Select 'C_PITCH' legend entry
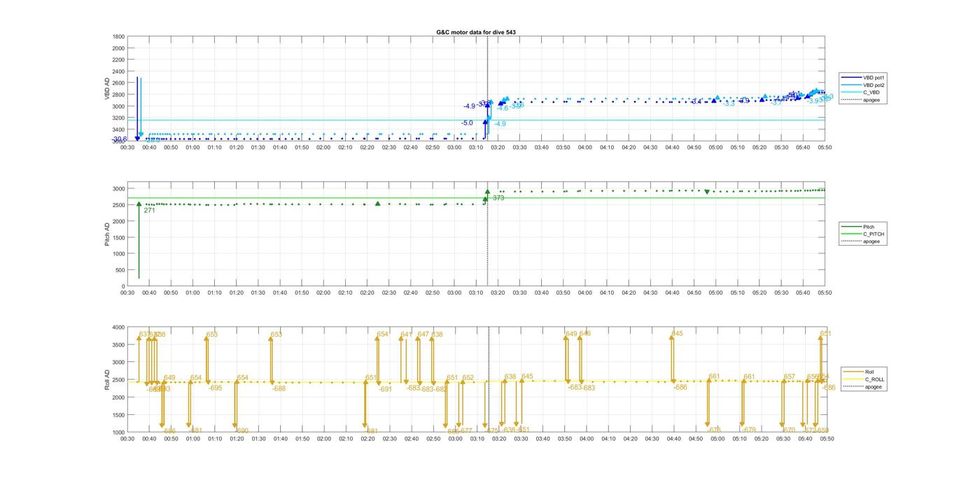The width and height of the screenshot is (980, 485). [874, 234]
